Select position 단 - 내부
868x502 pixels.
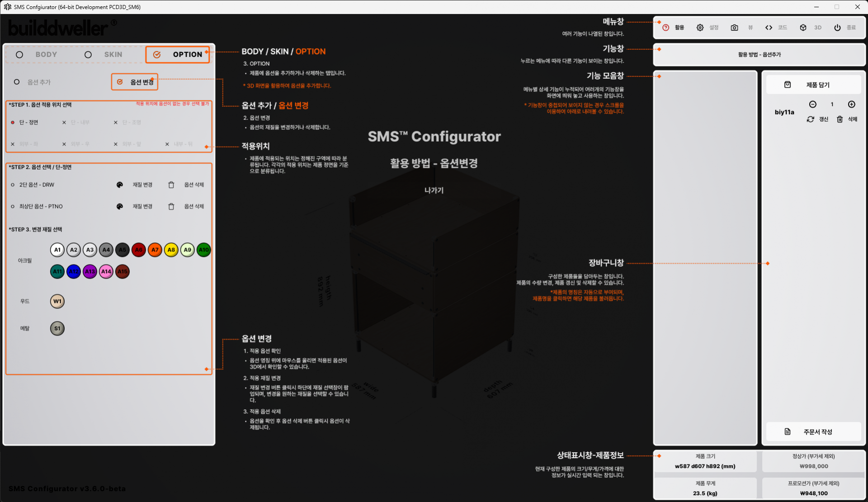[76, 123]
